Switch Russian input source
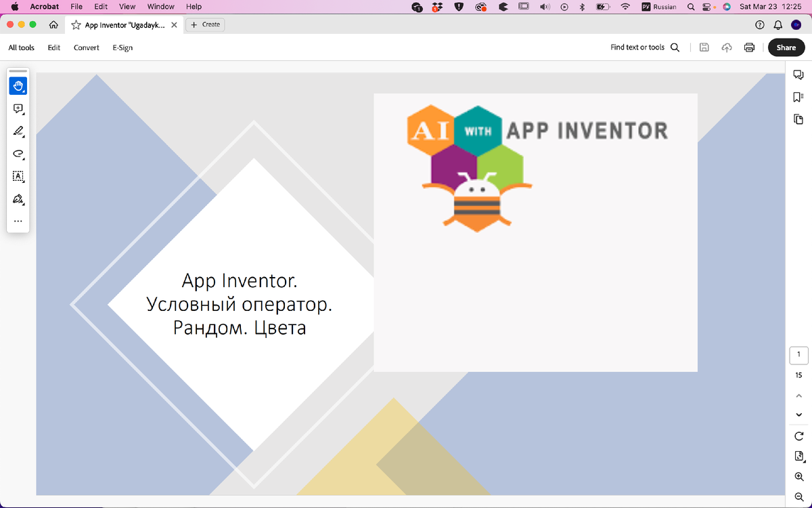 click(658, 7)
